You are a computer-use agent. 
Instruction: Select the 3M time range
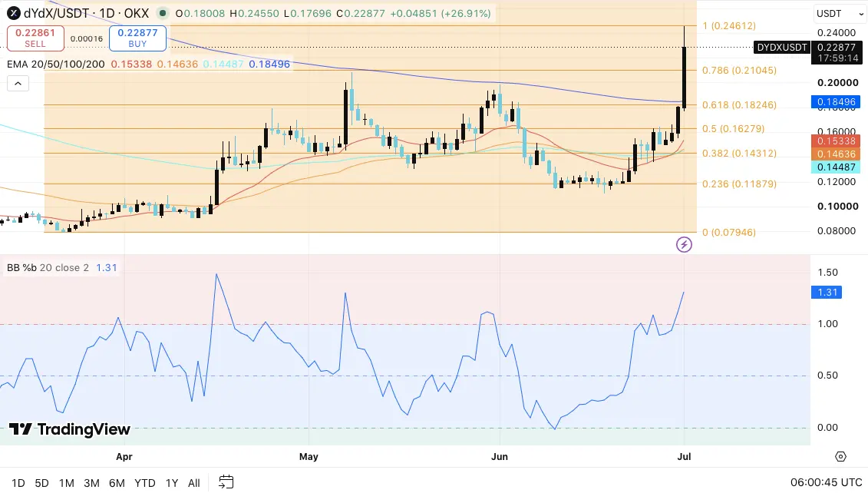(91, 483)
